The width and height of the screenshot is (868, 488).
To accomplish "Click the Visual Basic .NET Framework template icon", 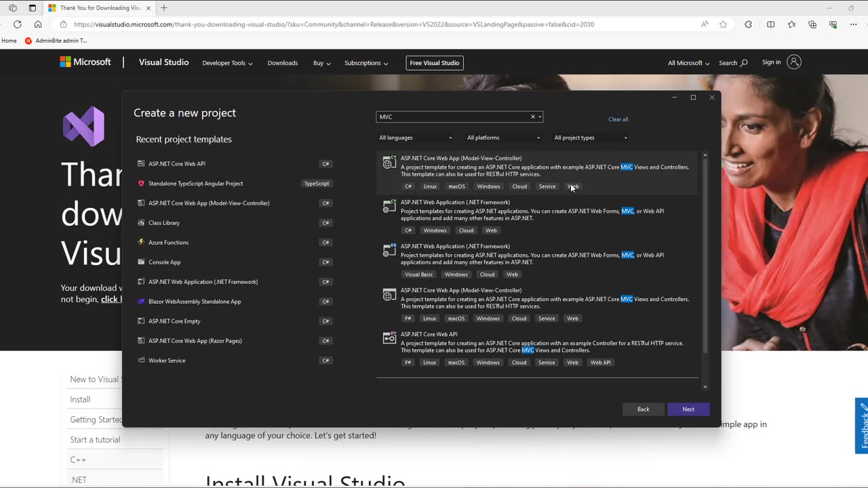I will pyautogui.click(x=389, y=251).
